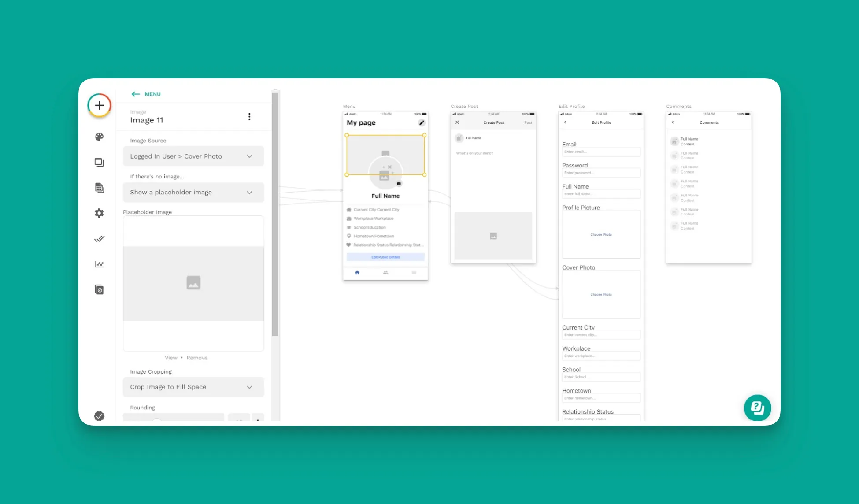
Task: Click the Edit Public Details button
Action: point(385,257)
